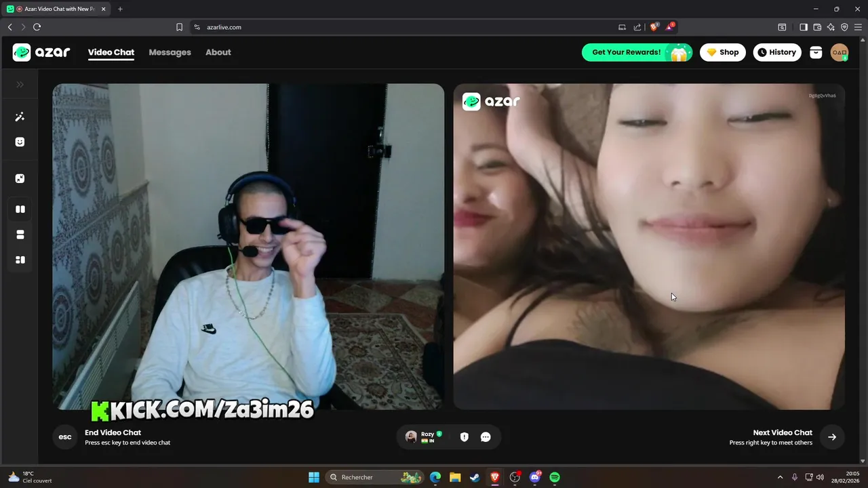Open Brave Shields lion icon
868x488 pixels.
(x=654, y=27)
